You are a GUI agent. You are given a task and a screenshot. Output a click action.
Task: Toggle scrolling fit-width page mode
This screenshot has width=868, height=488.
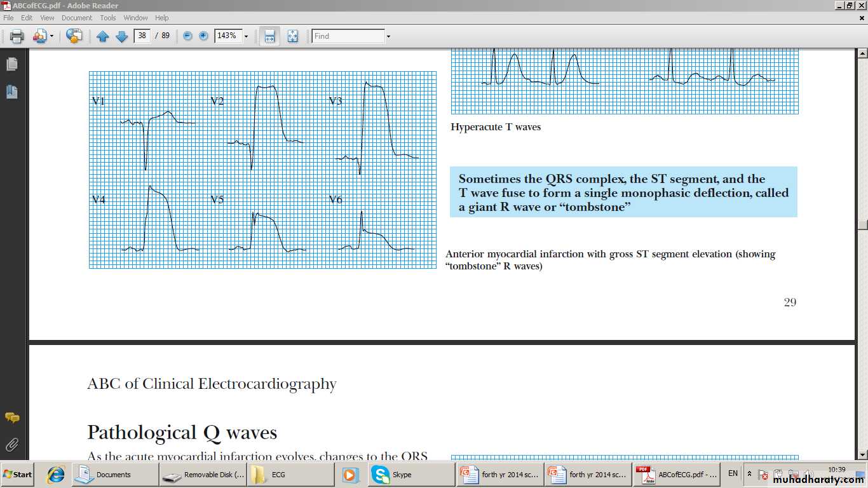coord(269,36)
